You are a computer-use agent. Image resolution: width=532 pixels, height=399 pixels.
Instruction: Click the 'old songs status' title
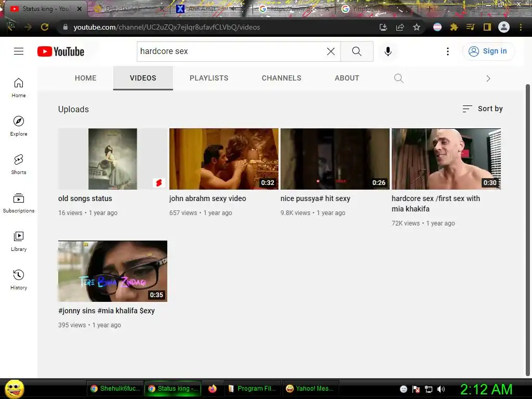click(x=85, y=198)
